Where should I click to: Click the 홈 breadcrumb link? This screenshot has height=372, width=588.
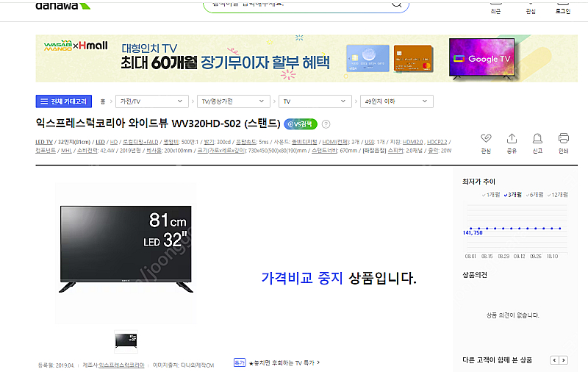[103, 101]
